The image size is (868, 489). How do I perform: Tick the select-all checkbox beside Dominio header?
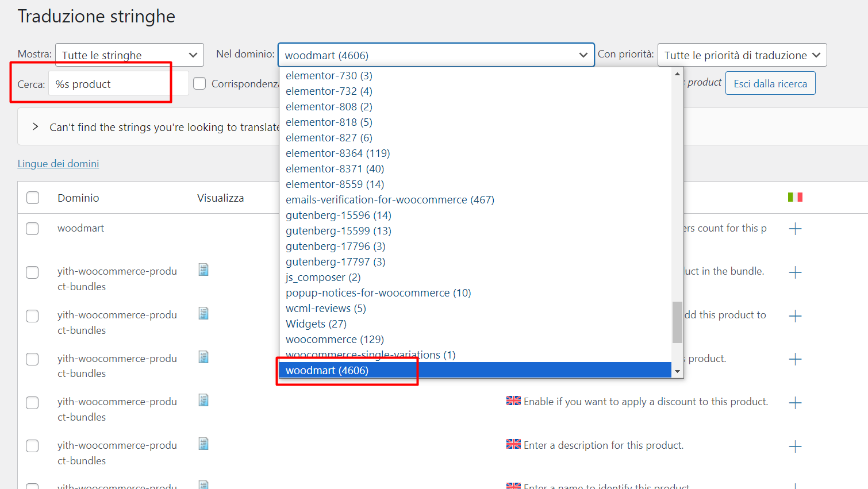tap(33, 198)
